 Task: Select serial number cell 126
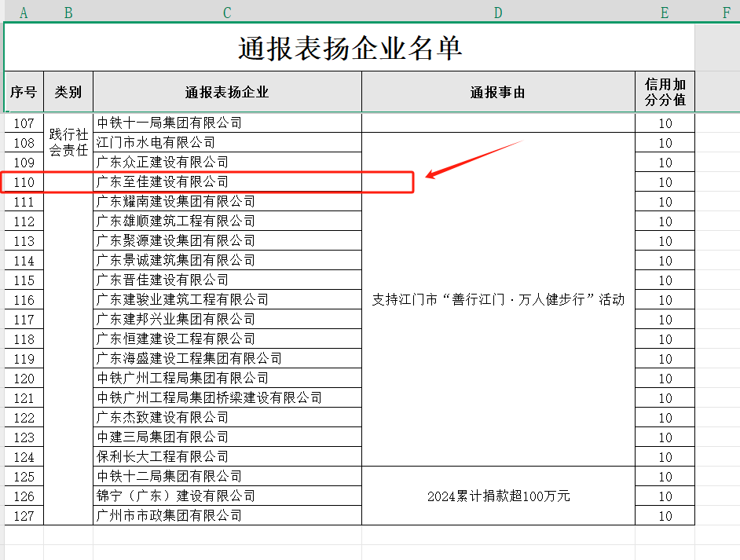click(24, 496)
